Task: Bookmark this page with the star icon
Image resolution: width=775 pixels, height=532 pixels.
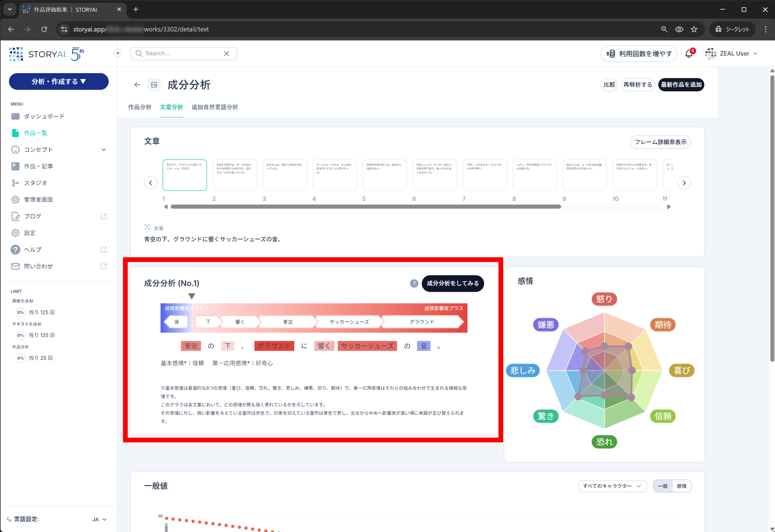Action: coord(694,29)
